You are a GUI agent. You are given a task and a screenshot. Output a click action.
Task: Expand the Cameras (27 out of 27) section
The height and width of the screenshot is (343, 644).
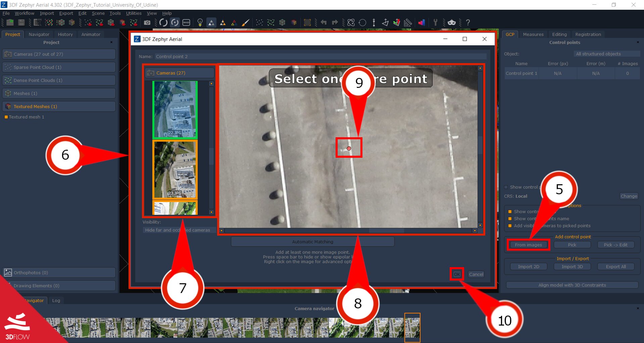click(x=59, y=54)
